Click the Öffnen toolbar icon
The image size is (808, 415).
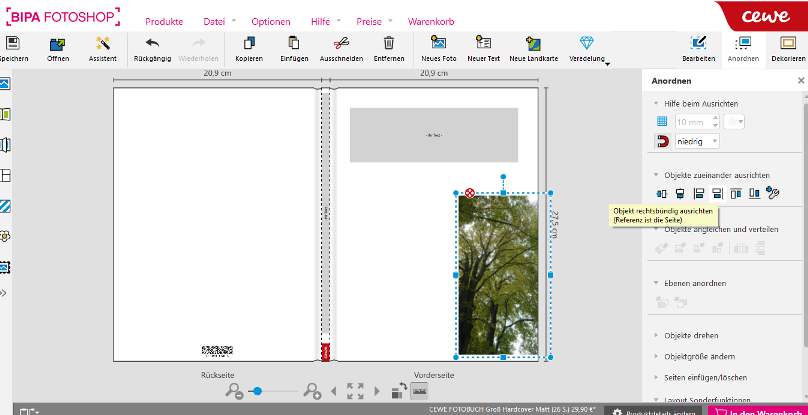[57, 44]
